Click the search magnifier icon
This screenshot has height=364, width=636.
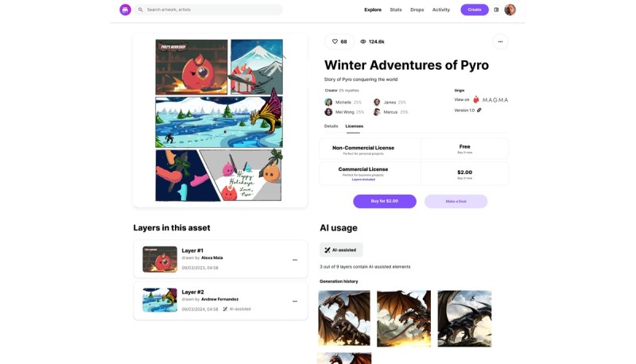click(x=141, y=10)
